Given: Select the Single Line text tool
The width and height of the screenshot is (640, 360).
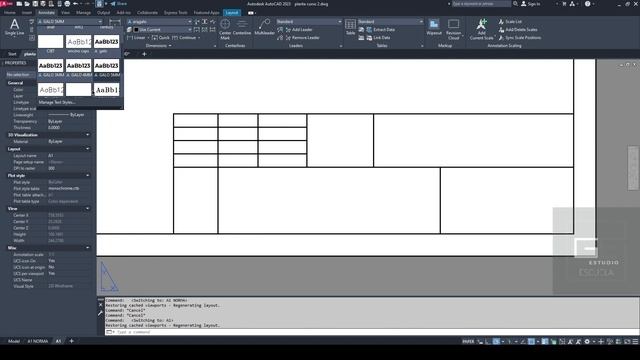Looking at the screenshot, I should (x=14, y=27).
